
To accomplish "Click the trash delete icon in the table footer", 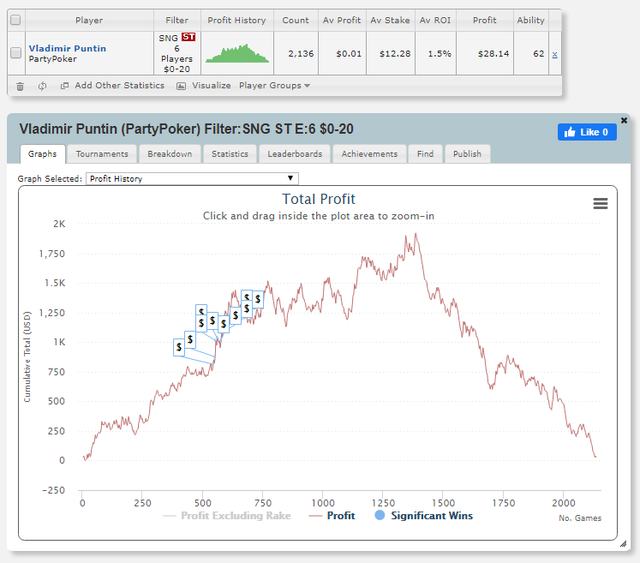I will click(x=20, y=86).
